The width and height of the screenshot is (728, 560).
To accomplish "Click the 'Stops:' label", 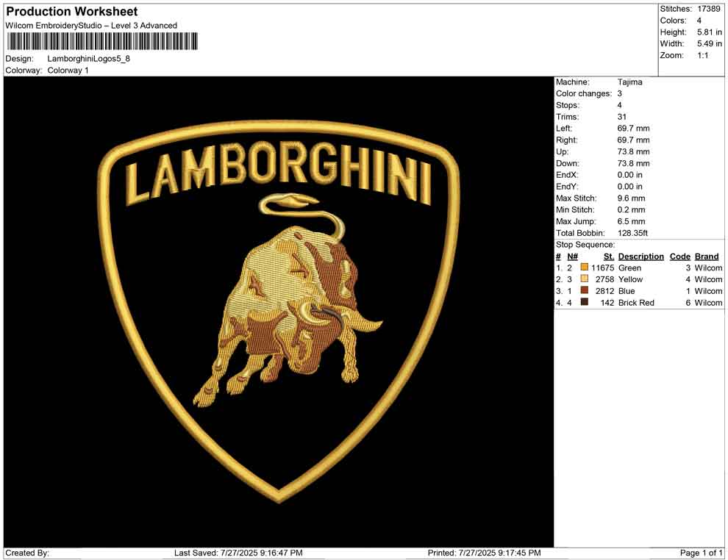I will pos(568,105).
